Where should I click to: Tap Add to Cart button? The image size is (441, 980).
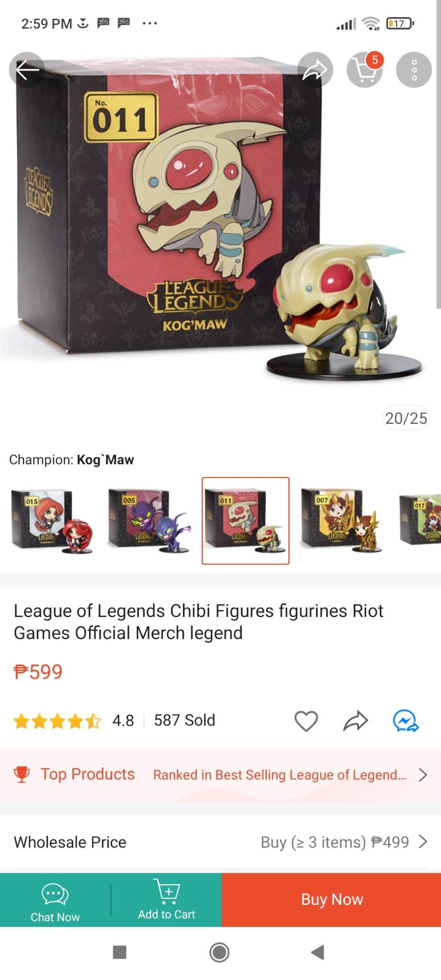[167, 900]
